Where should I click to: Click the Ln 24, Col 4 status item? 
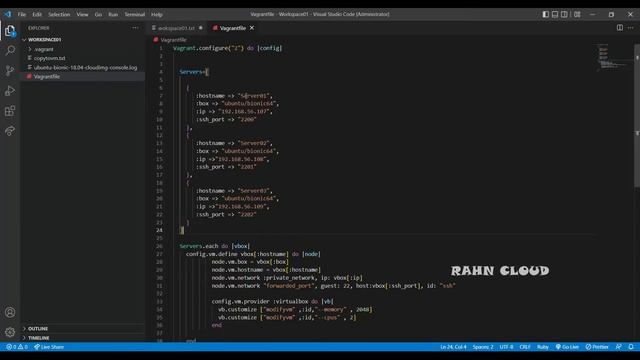pos(453,347)
